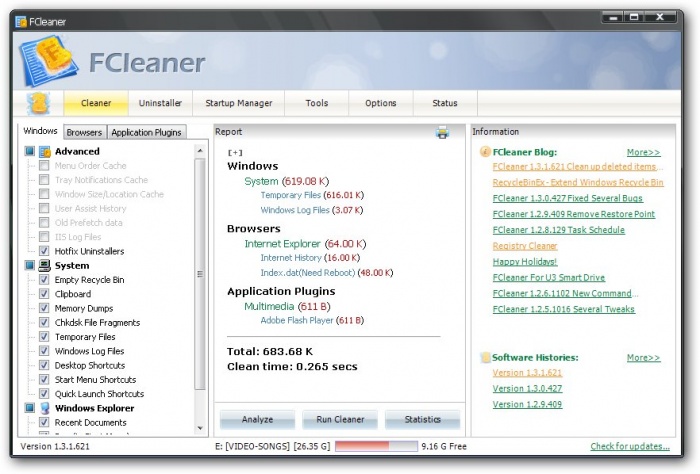Click the tree list scrollbar thumb

200,274
